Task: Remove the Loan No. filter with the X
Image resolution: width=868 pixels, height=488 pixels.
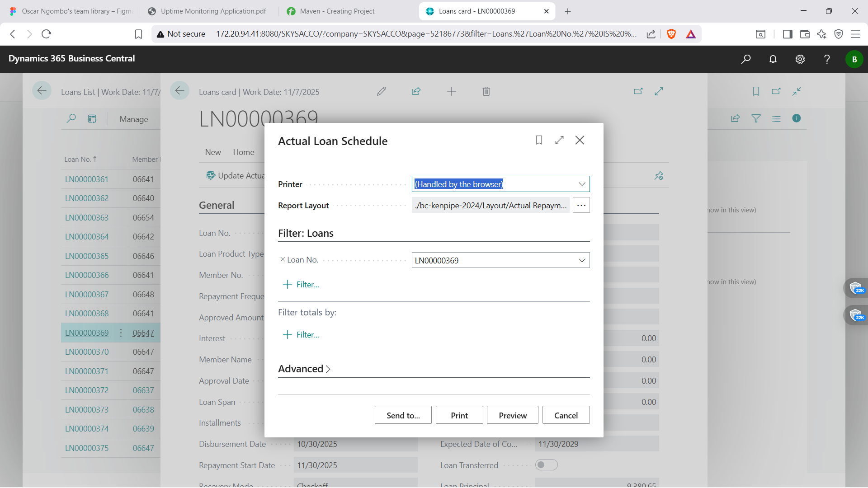Action: (x=283, y=259)
